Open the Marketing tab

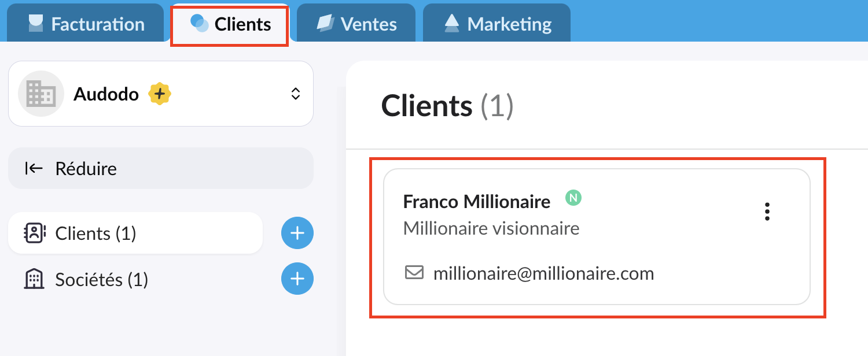497,24
